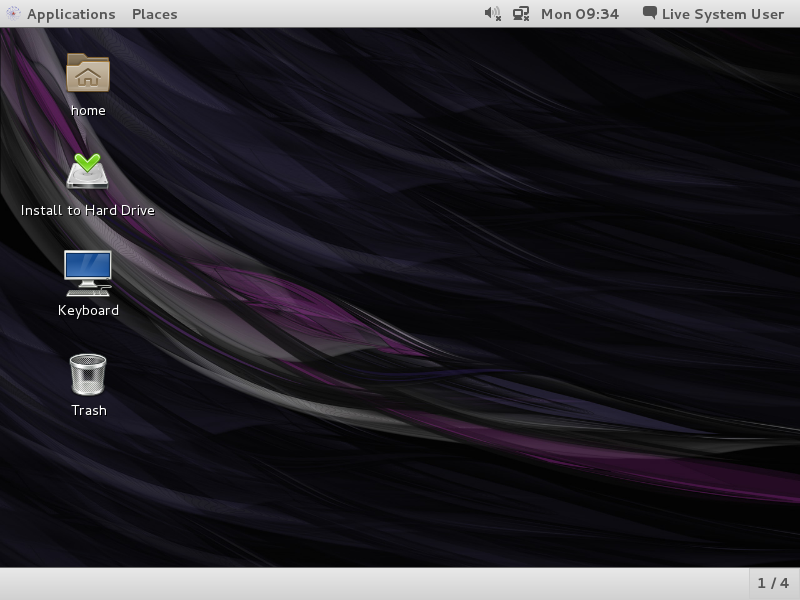The image size is (800, 600).
Task: Open the 1 / 4 workspace switcher
Action: click(773, 583)
